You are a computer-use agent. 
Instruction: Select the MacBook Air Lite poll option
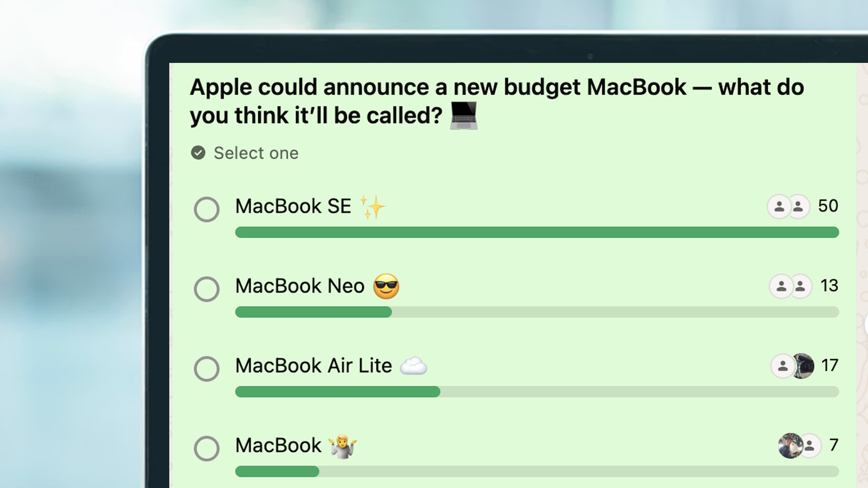(x=207, y=368)
